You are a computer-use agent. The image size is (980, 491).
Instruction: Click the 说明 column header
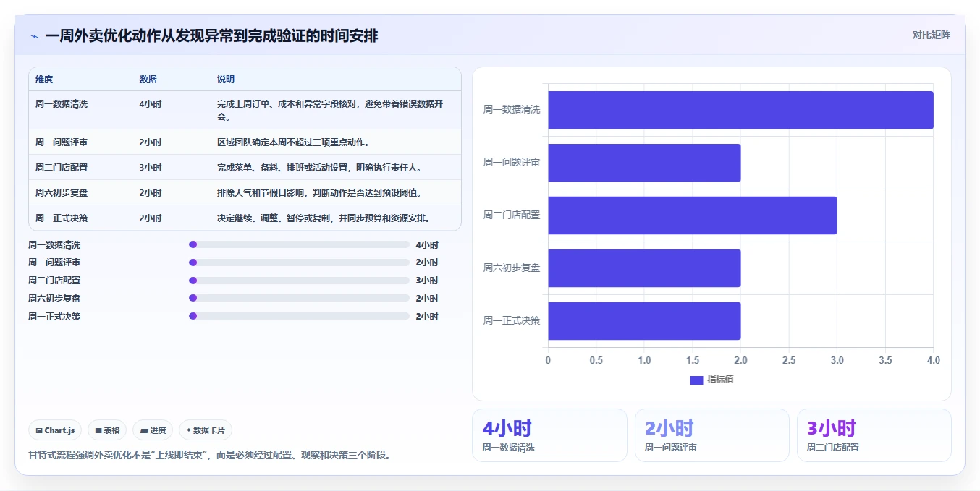(226, 80)
